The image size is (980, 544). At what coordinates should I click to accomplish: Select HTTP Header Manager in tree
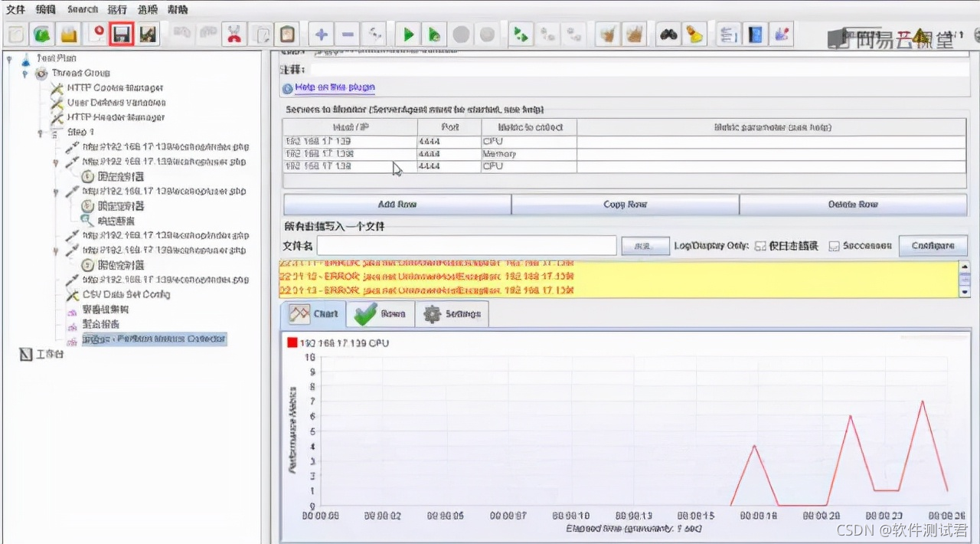116,118
